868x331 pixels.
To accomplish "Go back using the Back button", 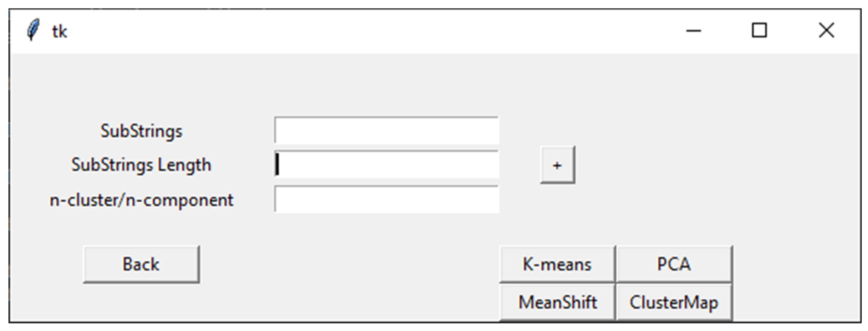I will (x=141, y=264).
